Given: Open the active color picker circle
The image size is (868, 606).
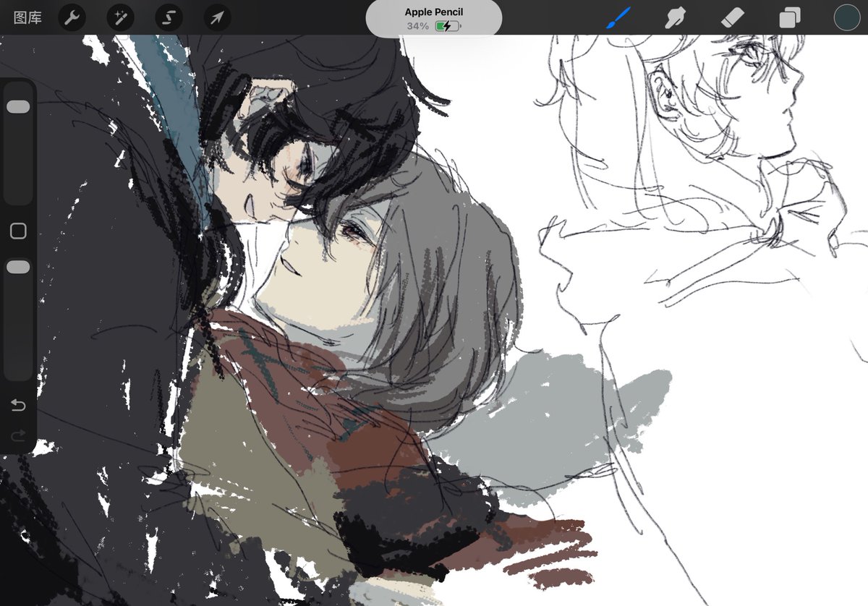Looking at the screenshot, I should click(847, 17).
